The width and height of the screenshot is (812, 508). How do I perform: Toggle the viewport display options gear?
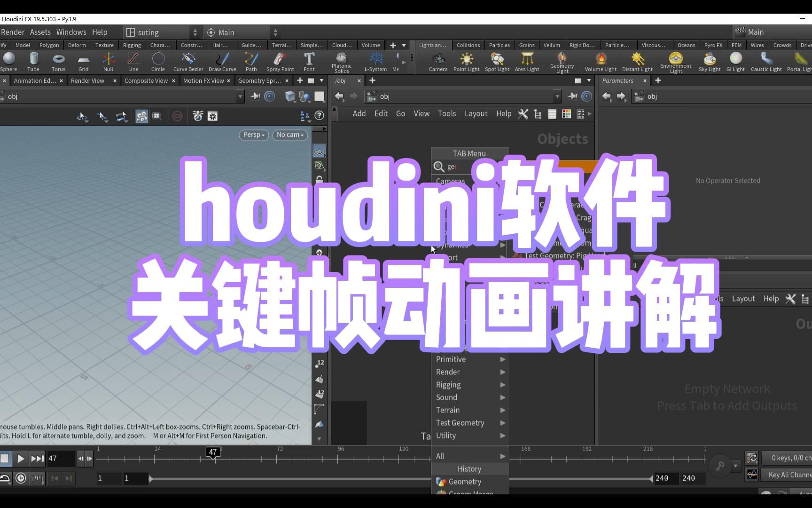click(x=213, y=116)
